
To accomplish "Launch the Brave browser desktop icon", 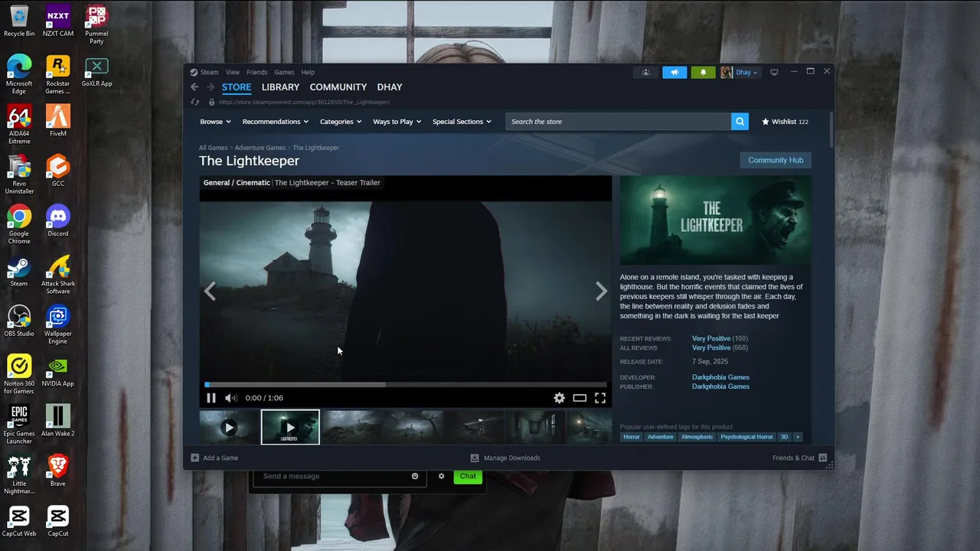I will click(x=58, y=471).
